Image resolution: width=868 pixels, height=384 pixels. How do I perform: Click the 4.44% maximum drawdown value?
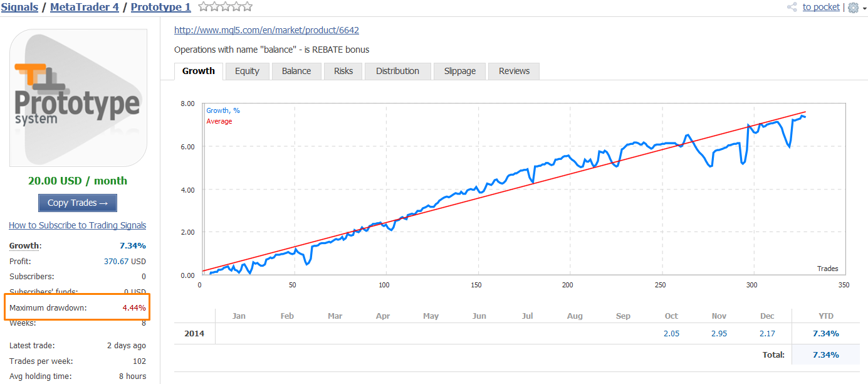coord(133,308)
